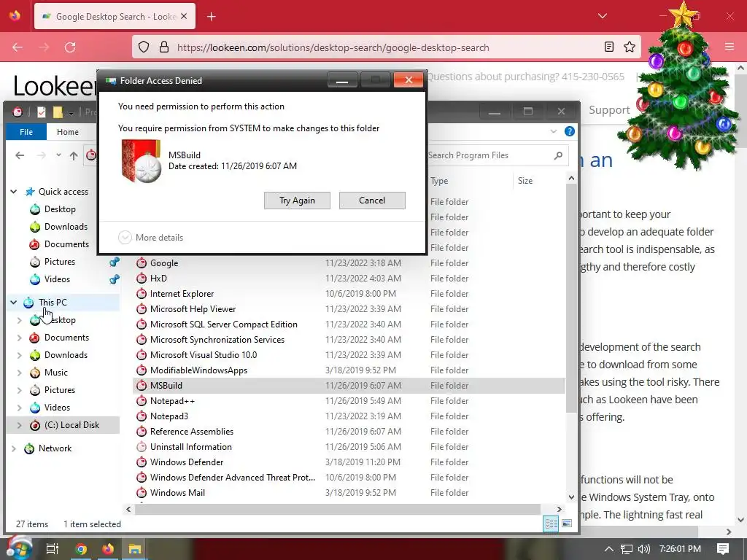The image size is (747, 560).
Task: Select Microsoft Visual Studio 10.0 folder
Action: [203, 355]
